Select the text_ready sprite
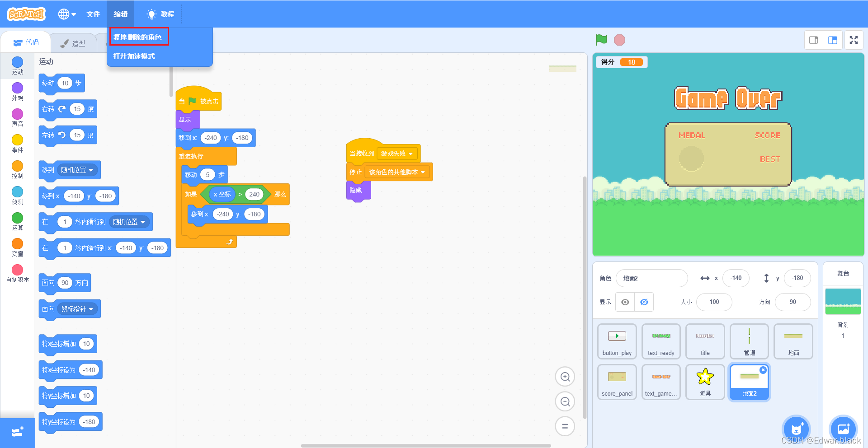This screenshot has height=448, width=868. pos(661,341)
